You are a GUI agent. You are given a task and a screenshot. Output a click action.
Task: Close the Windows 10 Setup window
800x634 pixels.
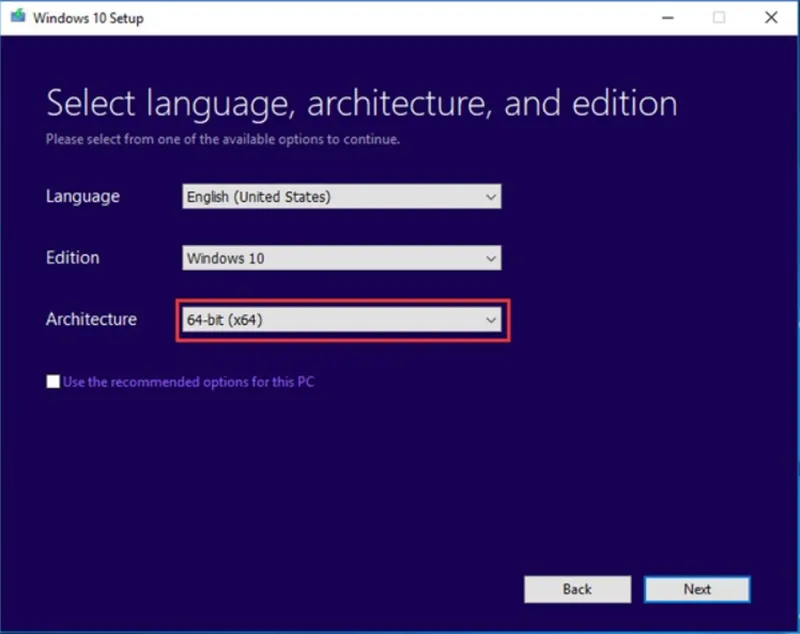770,17
